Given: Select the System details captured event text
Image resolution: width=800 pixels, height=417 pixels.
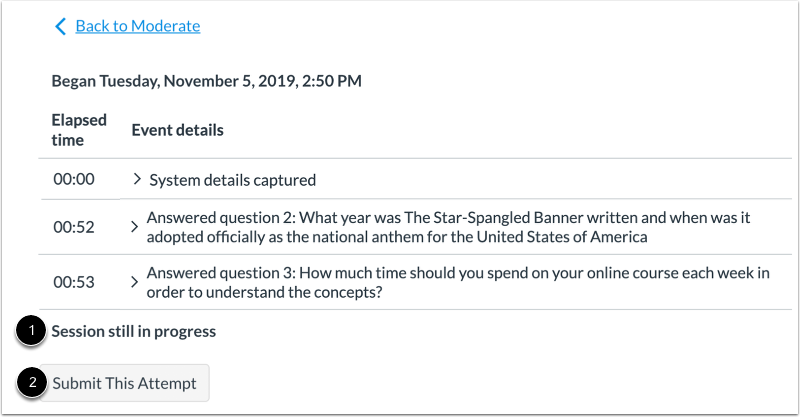Looking at the screenshot, I should (x=232, y=180).
